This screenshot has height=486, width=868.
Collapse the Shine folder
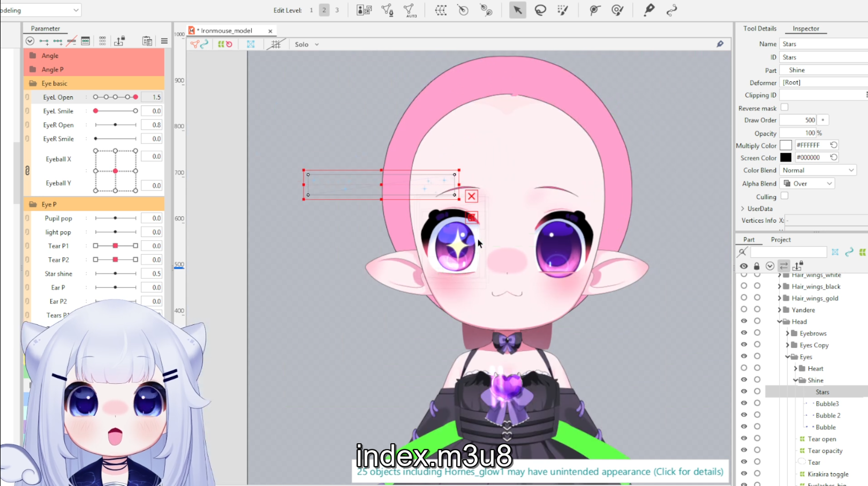click(x=796, y=380)
